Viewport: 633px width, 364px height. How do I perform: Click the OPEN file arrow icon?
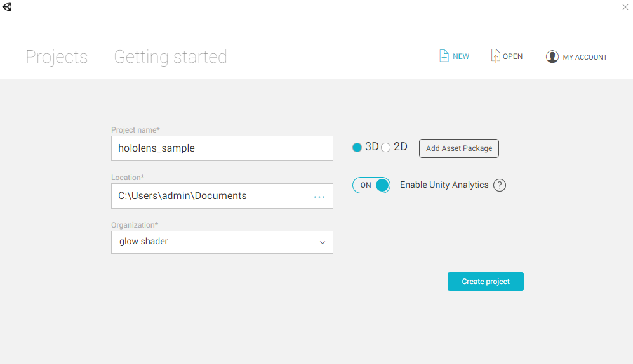click(x=495, y=56)
